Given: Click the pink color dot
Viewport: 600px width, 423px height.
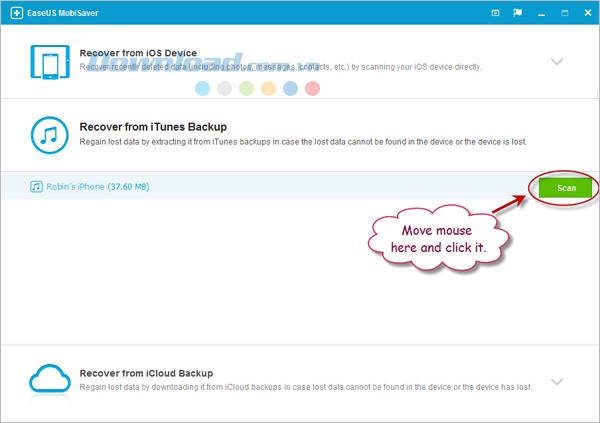Looking at the screenshot, I should [x=312, y=89].
